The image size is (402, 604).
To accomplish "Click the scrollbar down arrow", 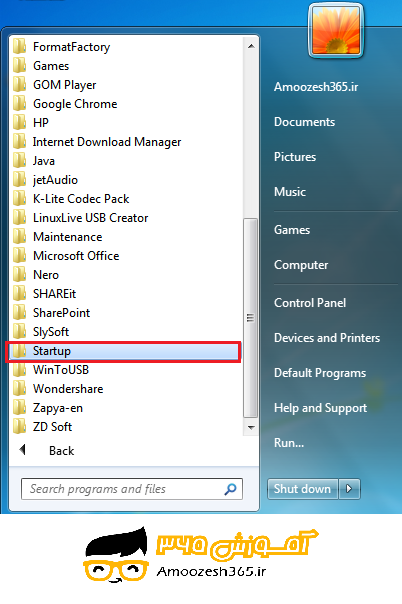I will [251, 428].
